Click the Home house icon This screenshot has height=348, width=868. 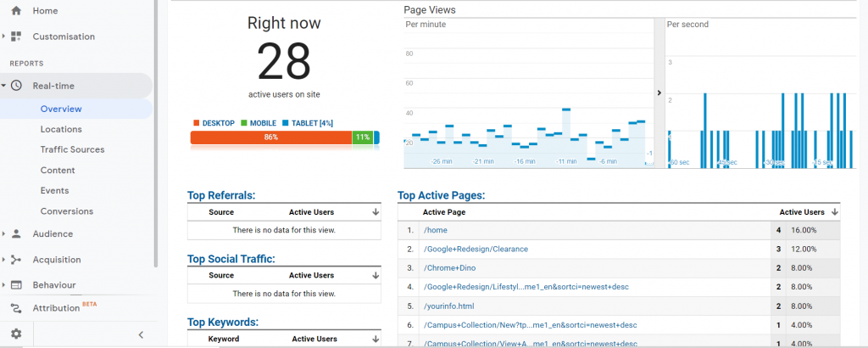click(x=16, y=10)
